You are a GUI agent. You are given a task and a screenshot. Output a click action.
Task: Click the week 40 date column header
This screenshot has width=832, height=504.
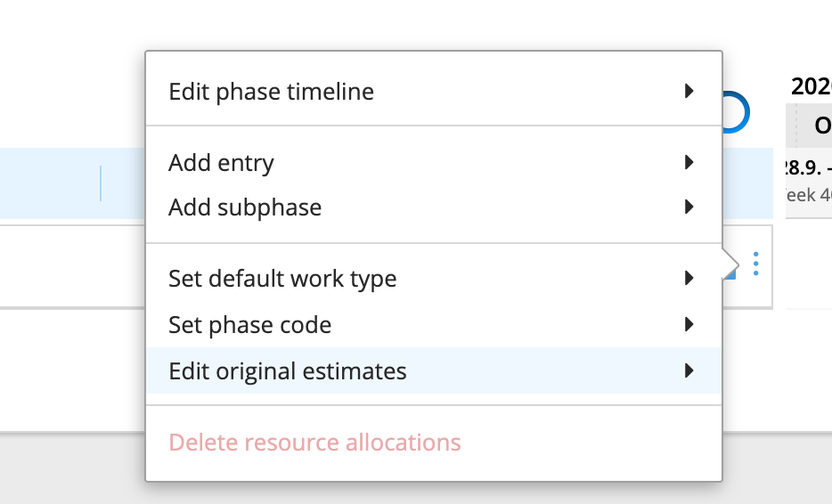[808, 181]
